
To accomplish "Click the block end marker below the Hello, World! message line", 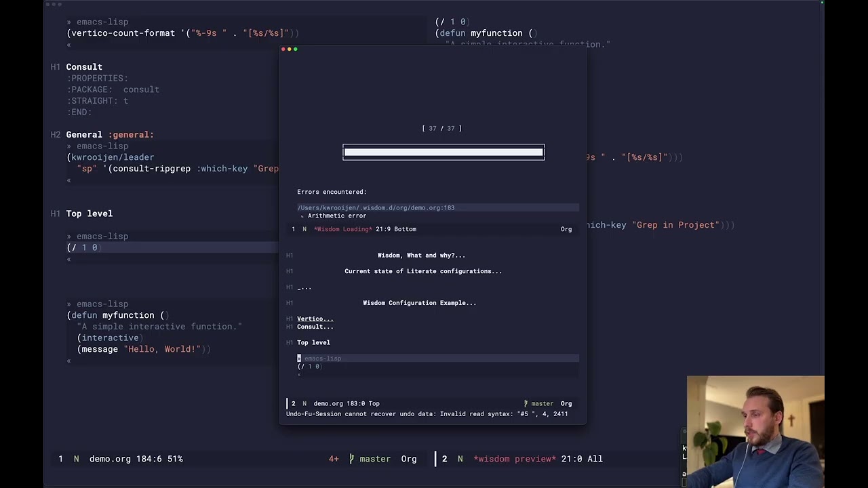I will click(x=68, y=361).
